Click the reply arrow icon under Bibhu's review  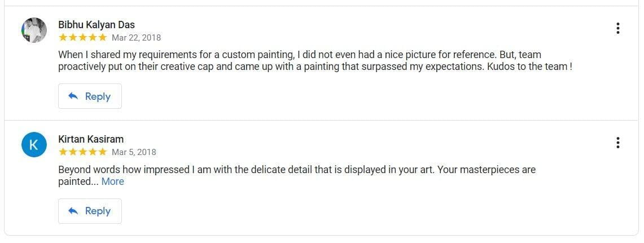point(73,96)
